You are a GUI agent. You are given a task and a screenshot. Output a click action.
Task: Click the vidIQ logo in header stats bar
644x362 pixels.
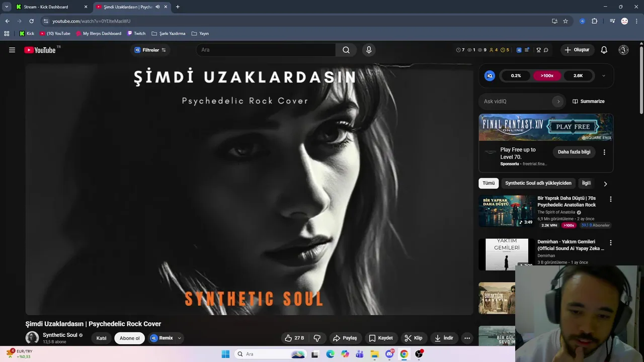[519, 50]
